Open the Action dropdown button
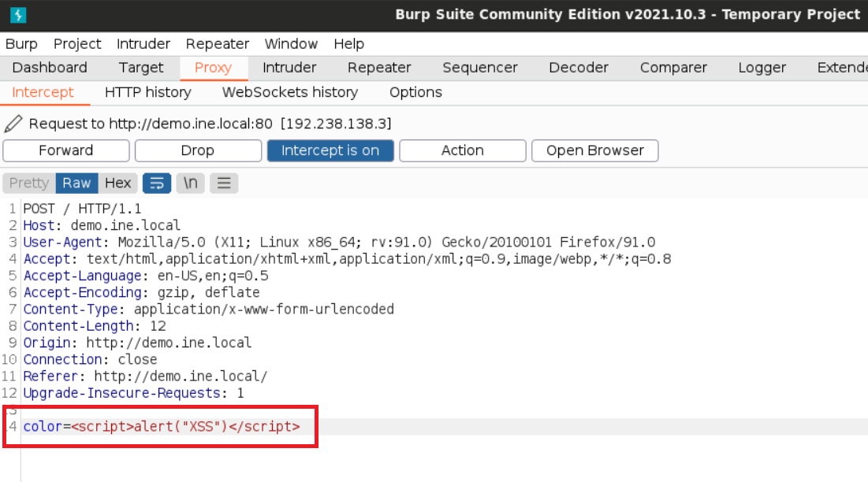This screenshot has width=868, height=482. (x=463, y=150)
